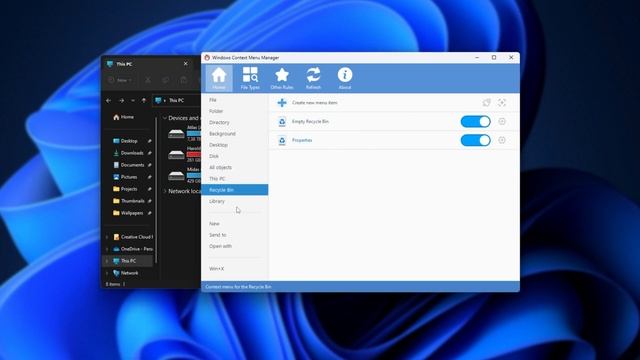The height and width of the screenshot is (360, 640).
Task: Click the recycle icon beside Properties
Action: click(282, 140)
